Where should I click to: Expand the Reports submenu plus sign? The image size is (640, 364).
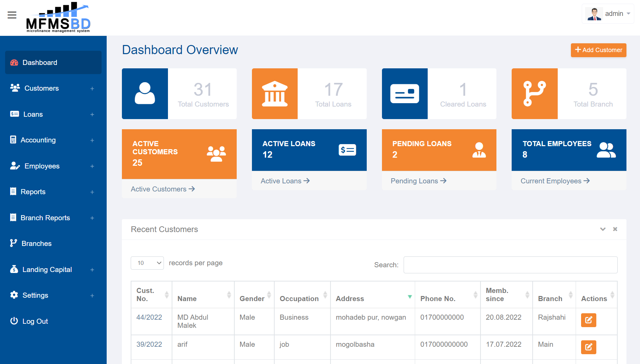(92, 192)
